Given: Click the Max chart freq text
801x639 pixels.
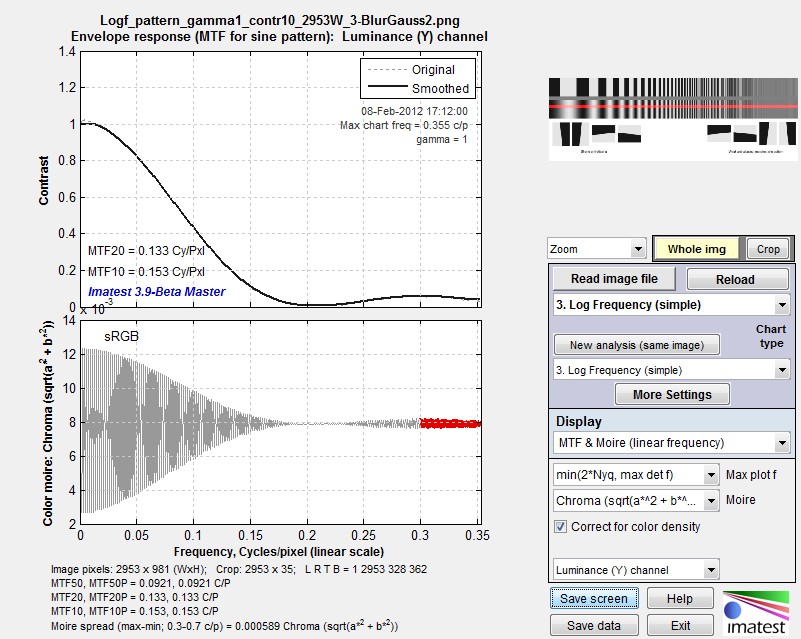Looking at the screenshot, I should click(x=404, y=125).
